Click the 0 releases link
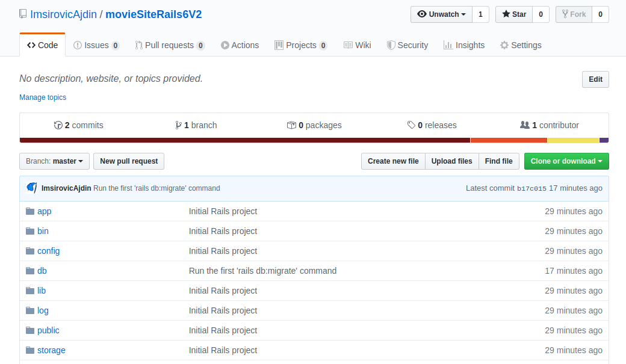Viewport: 626px width, 364px height. (432, 125)
